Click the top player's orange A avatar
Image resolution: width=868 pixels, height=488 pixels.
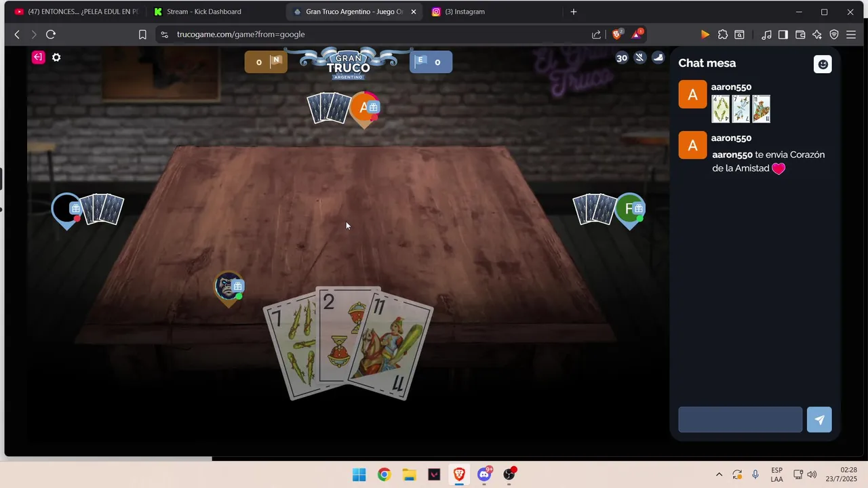coord(364,108)
